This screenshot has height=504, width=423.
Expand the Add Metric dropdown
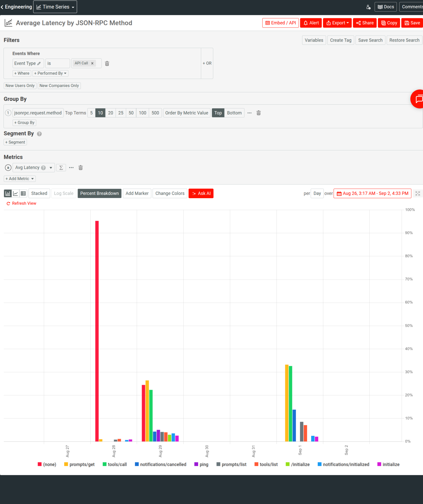pyautogui.click(x=19, y=179)
